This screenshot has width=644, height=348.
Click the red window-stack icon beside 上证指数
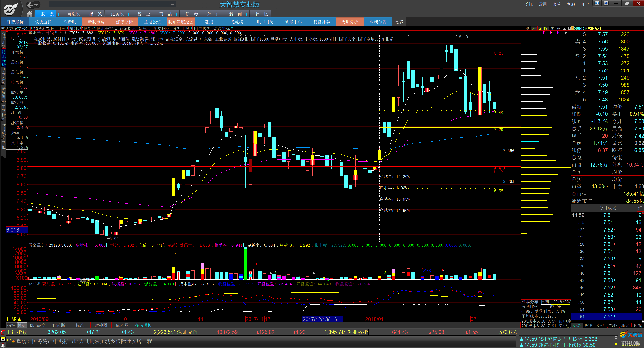tap(3, 332)
